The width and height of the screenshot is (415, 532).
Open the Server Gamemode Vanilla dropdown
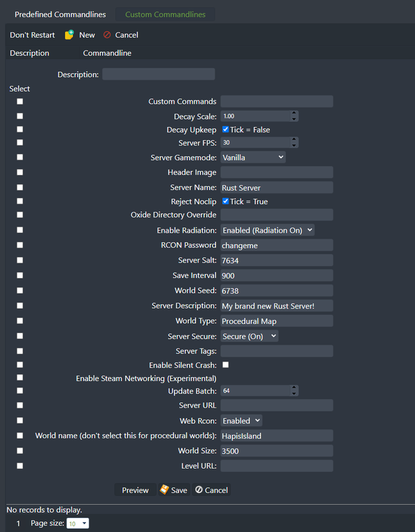(x=253, y=157)
